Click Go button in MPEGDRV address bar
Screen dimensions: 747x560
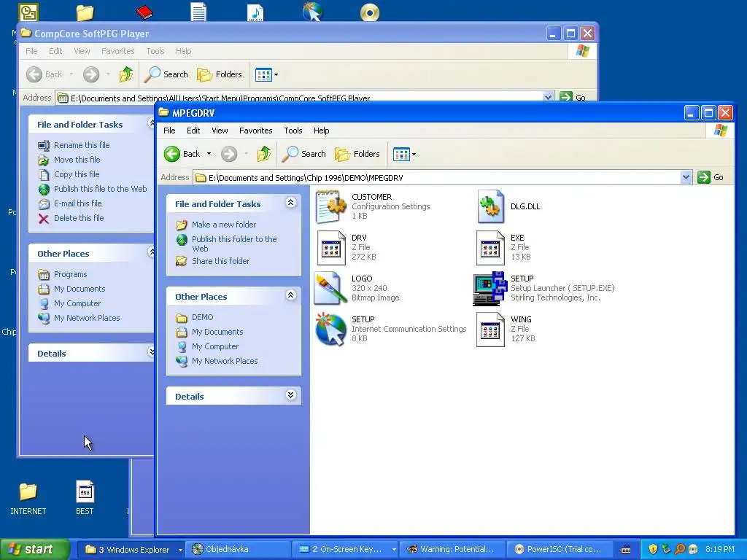(711, 178)
